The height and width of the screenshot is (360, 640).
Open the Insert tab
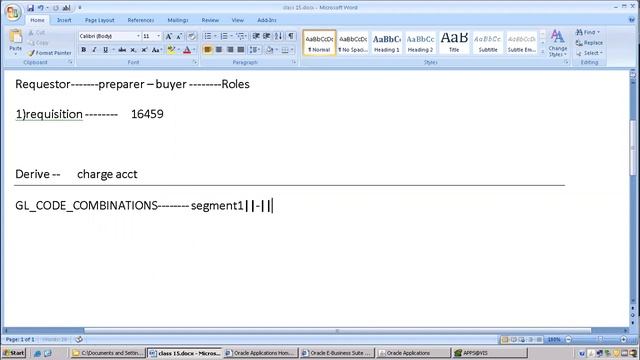pyautogui.click(x=64, y=20)
